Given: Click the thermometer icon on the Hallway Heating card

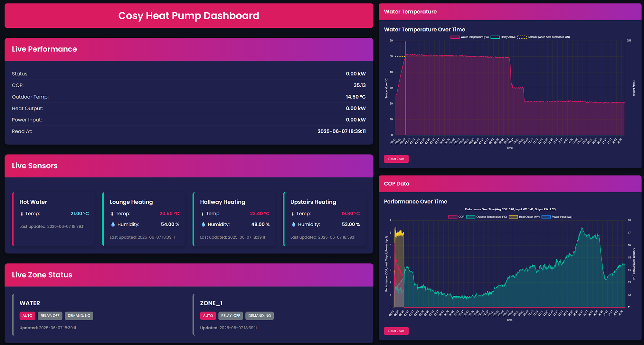Looking at the screenshot, I should [202, 213].
